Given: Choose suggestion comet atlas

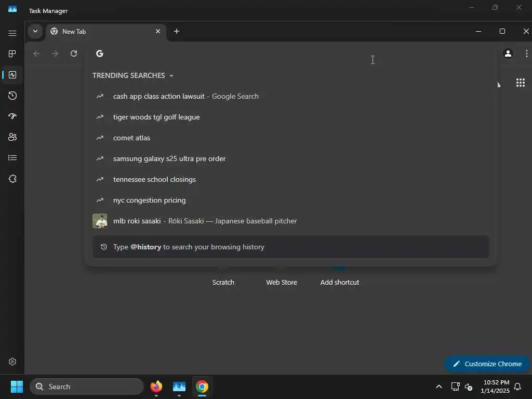Looking at the screenshot, I should (x=291, y=138).
